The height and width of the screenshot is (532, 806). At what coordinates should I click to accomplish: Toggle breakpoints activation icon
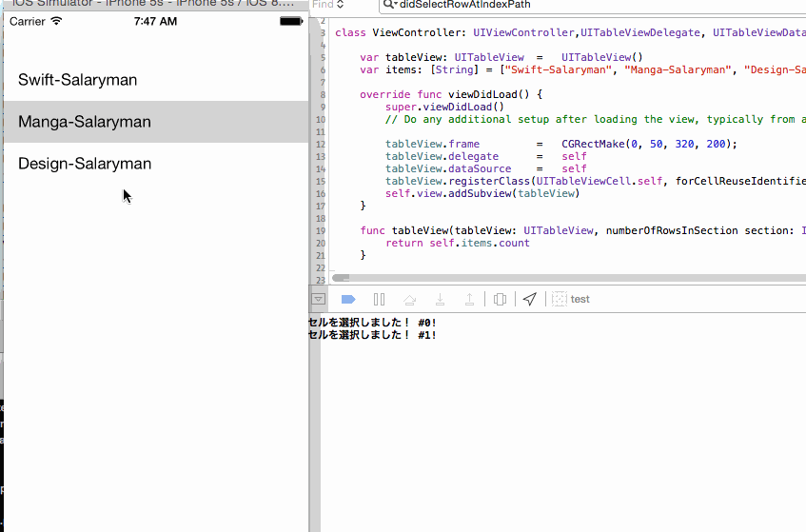(348, 299)
